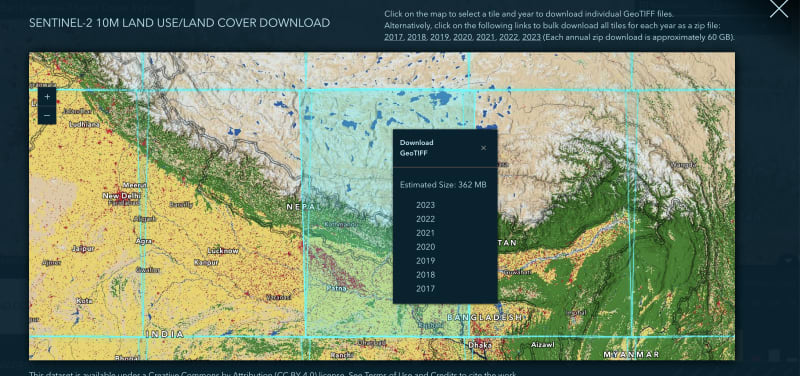This screenshot has height=376, width=800.
Task: Close the Download GeoTIFF popup
Action: [x=483, y=148]
